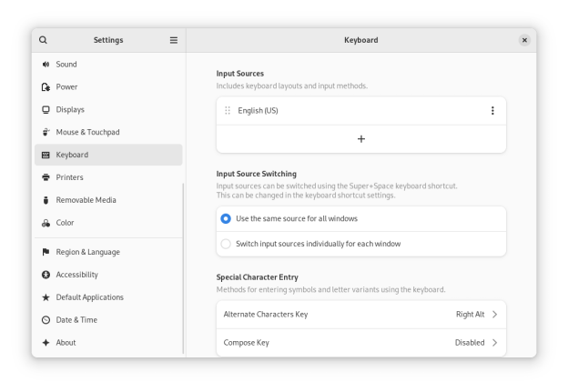This screenshot has width=568, height=392.
Task: Click the Accessibility icon in sidebar
Action: (46, 275)
